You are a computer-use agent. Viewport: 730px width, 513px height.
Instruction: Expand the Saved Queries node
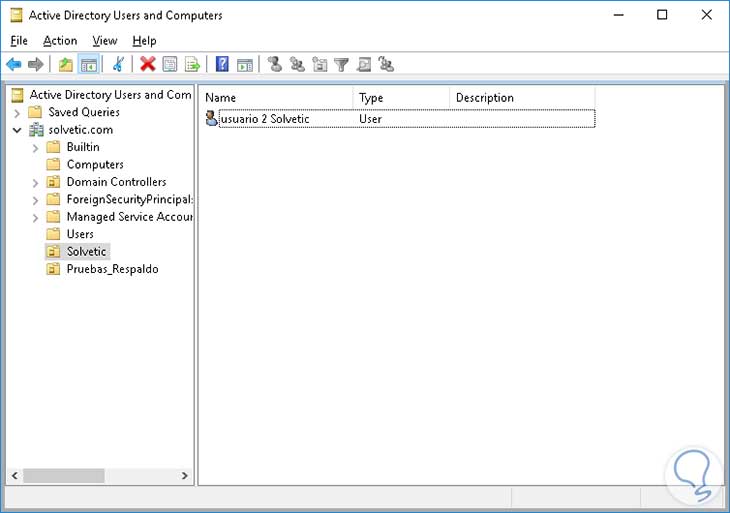coord(17,113)
